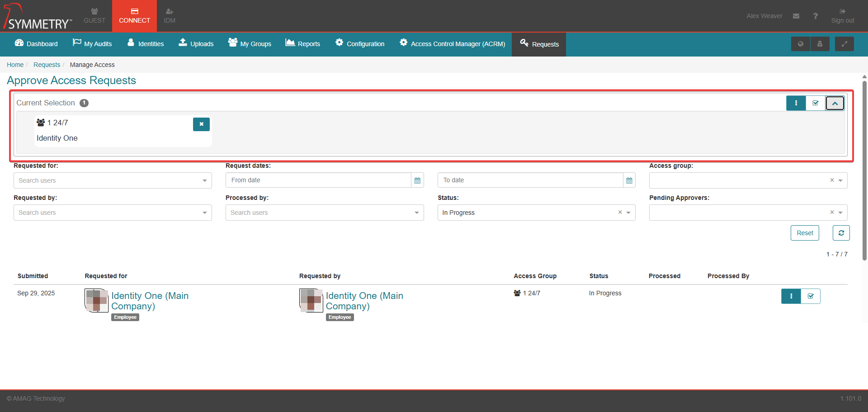Toggle fullscreen with the expand arrows icon
The image size is (868, 412).
(844, 44)
